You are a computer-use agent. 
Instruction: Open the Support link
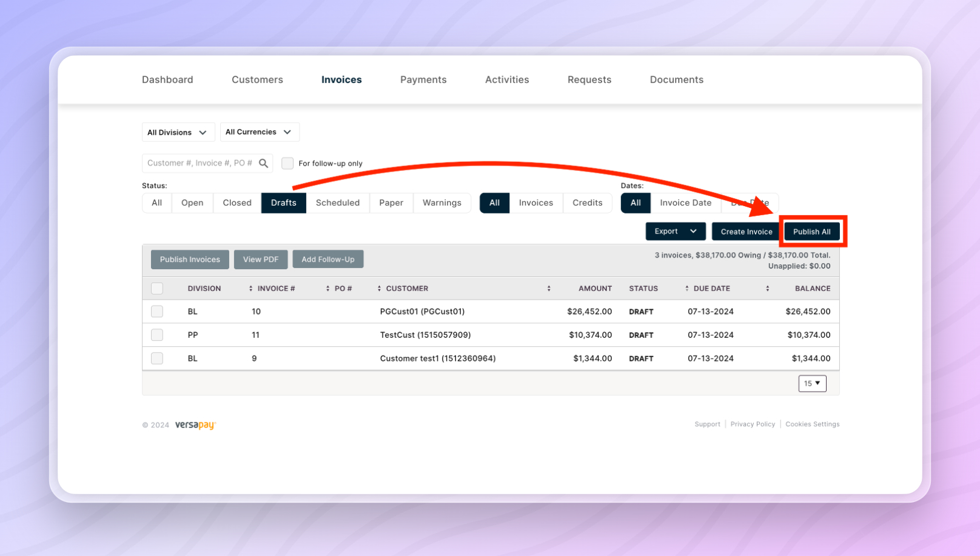click(x=708, y=424)
